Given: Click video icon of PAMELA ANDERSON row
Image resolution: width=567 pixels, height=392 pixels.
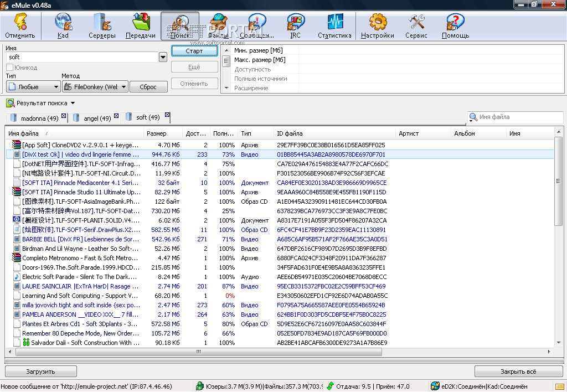Looking at the screenshot, I should (x=17, y=314).
